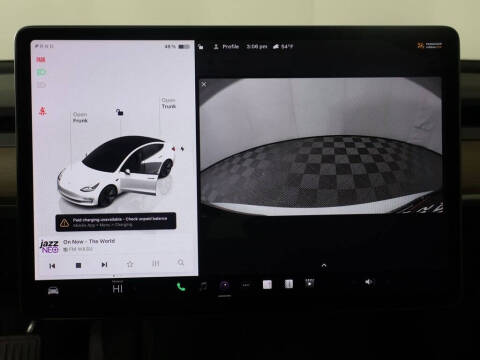Tap the rear camera feed
Screen dimensions: 480x360
point(321,146)
